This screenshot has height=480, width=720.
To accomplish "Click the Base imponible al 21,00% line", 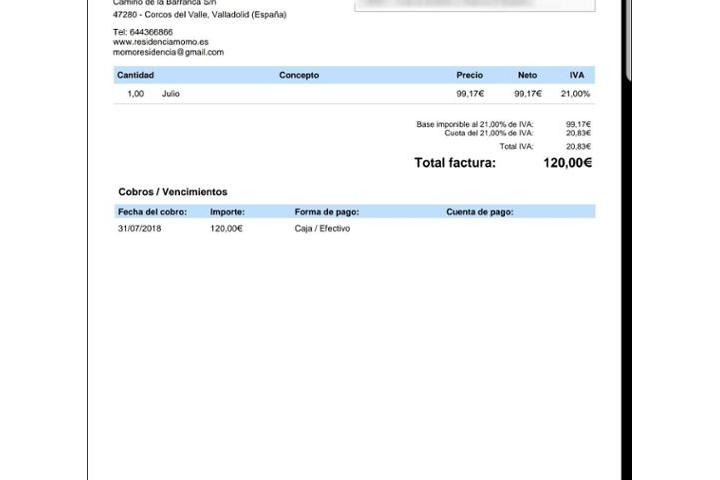I will pos(475,124).
